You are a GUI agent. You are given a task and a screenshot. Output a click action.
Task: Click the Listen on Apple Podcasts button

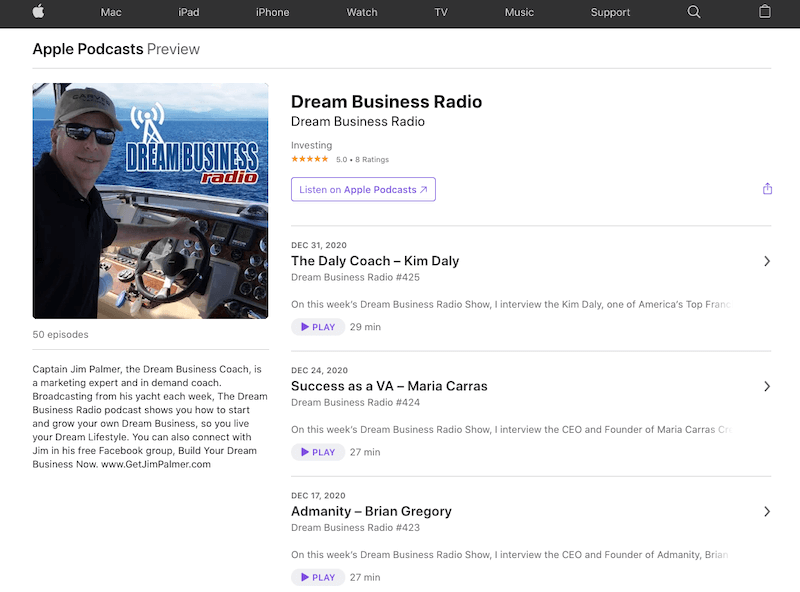click(363, 189)
